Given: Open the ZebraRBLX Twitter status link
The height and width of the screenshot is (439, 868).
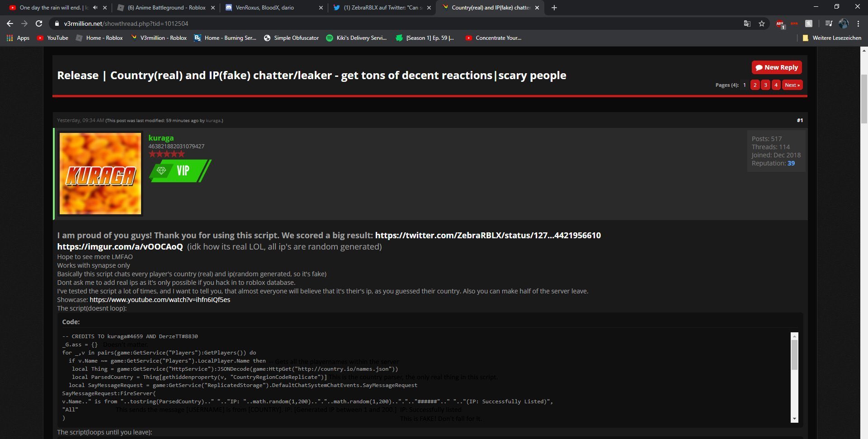Looking at the screenshot, I should (x=488, y=235).
